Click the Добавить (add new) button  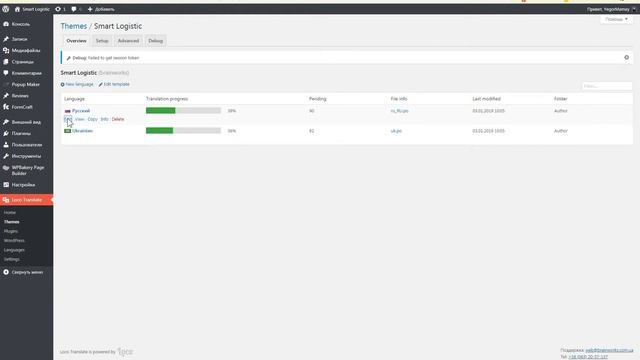pos(101,9)
